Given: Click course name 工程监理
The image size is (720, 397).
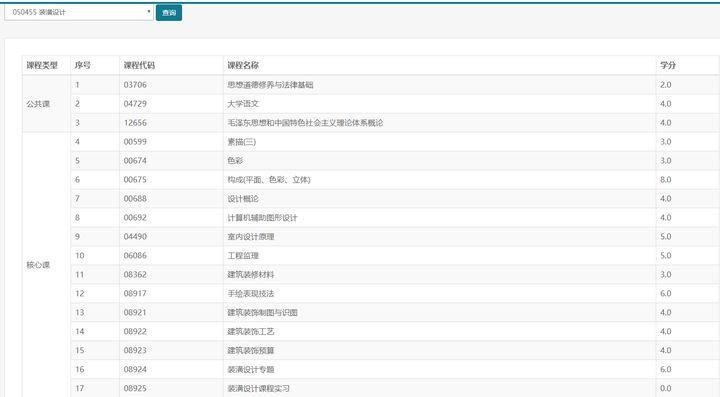Looking at the screenshot, I should [x=243, y=256].
